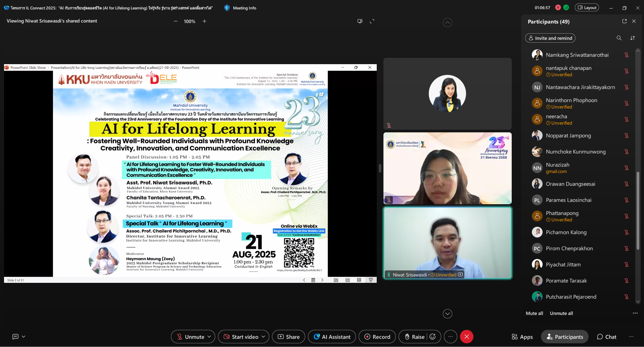Search participants with the magnifier icon

pos(619,38)
